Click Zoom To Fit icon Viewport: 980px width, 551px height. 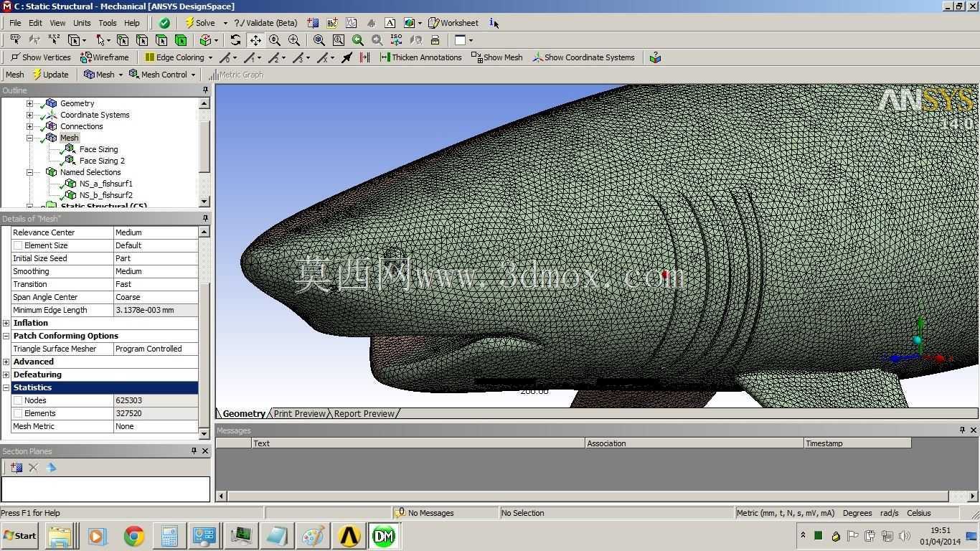point(319,40)
